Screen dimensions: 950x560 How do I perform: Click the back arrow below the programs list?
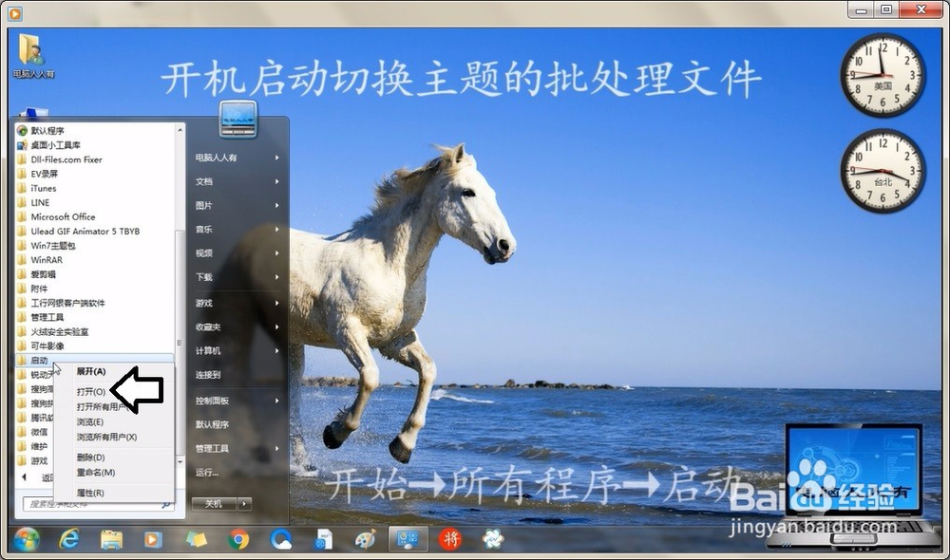pos(25,477)
